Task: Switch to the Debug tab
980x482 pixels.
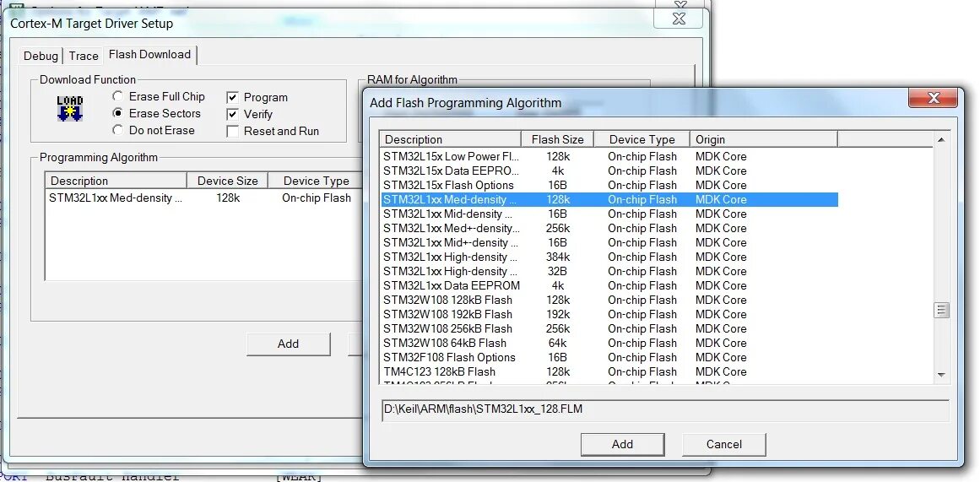Action: coord(41,56)
